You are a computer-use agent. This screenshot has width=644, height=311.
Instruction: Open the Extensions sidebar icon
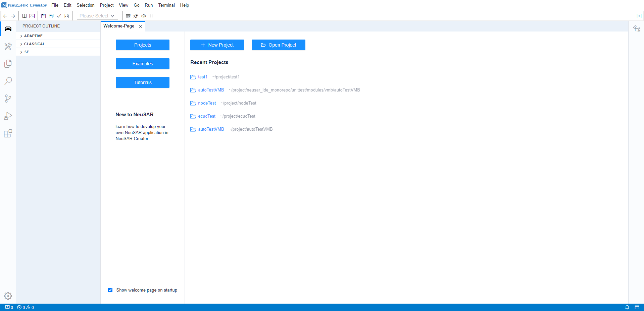tap(8, 133)
